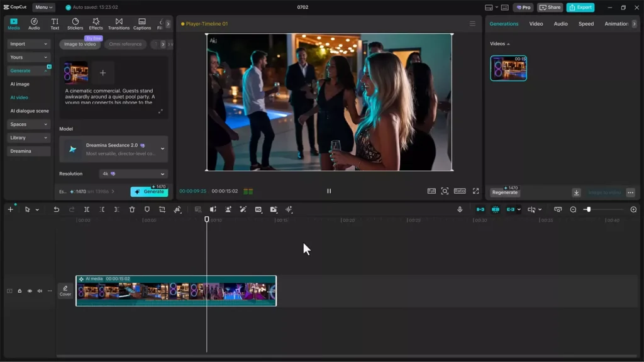The image size is (644, 362).
Task: Toggle Full quality preview button
Action: (431, 191)
